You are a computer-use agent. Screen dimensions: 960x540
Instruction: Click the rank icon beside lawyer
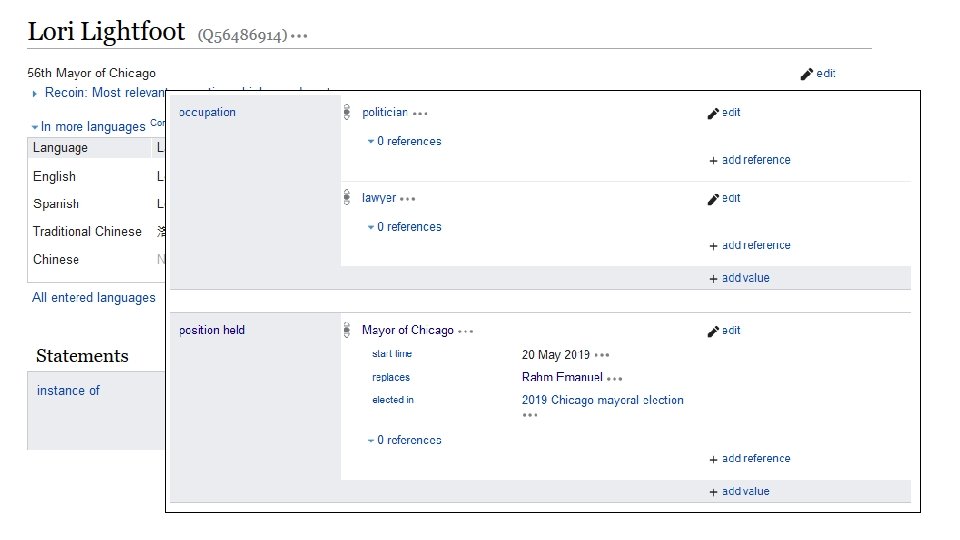tap(347, 199)
